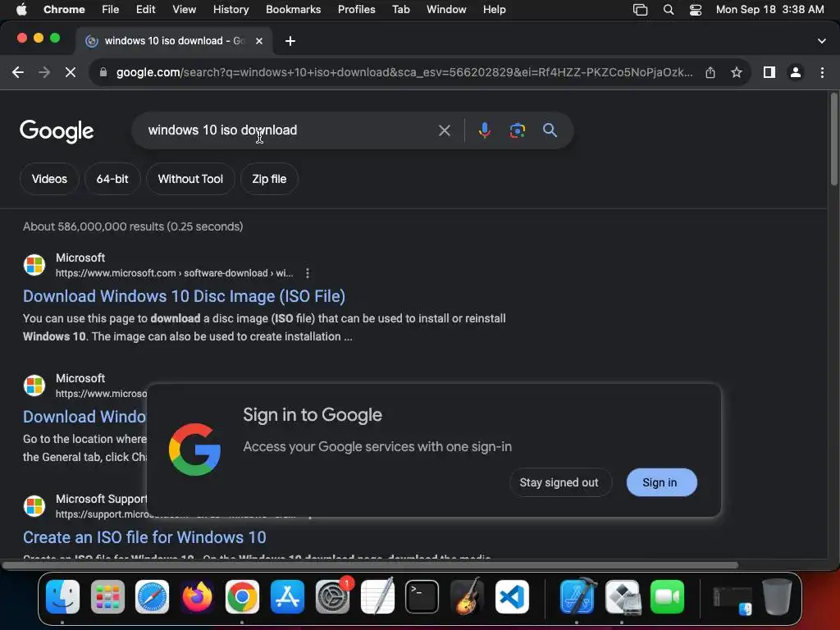Screen dimensions: 840x630
Task: Open Chrome side panel icon
Action: 769,72
